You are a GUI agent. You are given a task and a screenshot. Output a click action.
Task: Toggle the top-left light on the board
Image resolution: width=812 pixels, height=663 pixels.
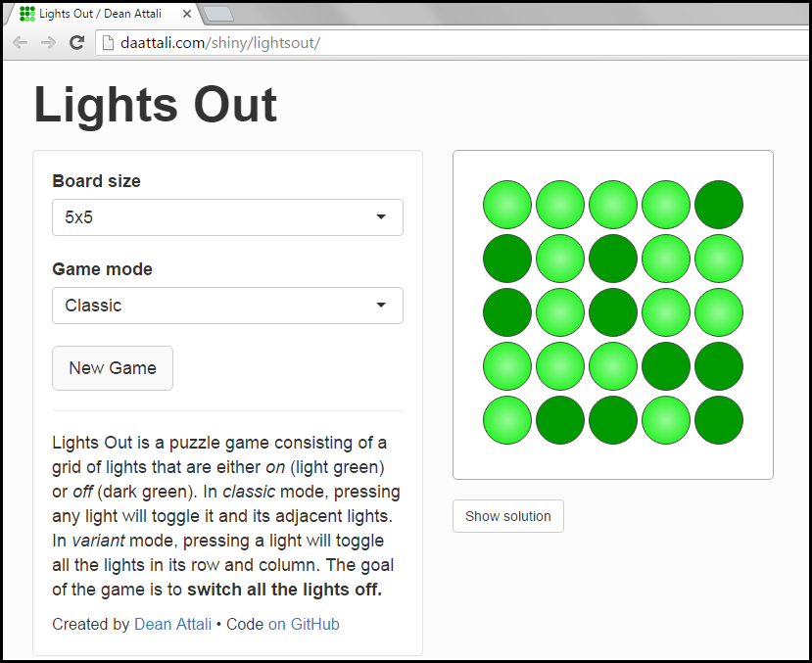(x=506, y=205)
